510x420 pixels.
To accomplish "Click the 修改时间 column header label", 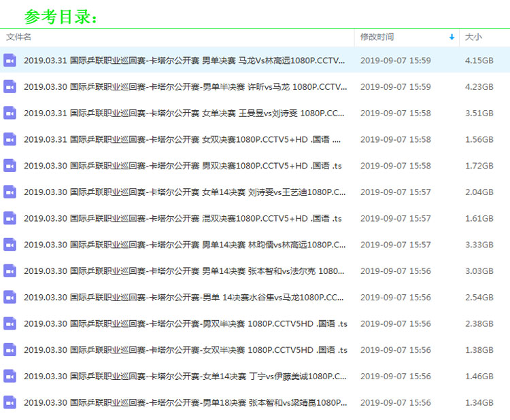I will (377, 37).
